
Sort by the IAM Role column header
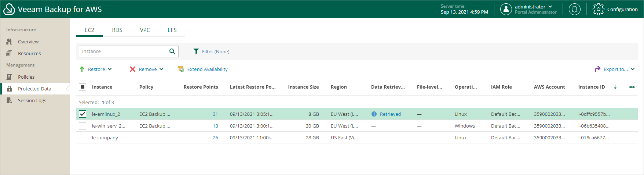click(x=501, y=87)
